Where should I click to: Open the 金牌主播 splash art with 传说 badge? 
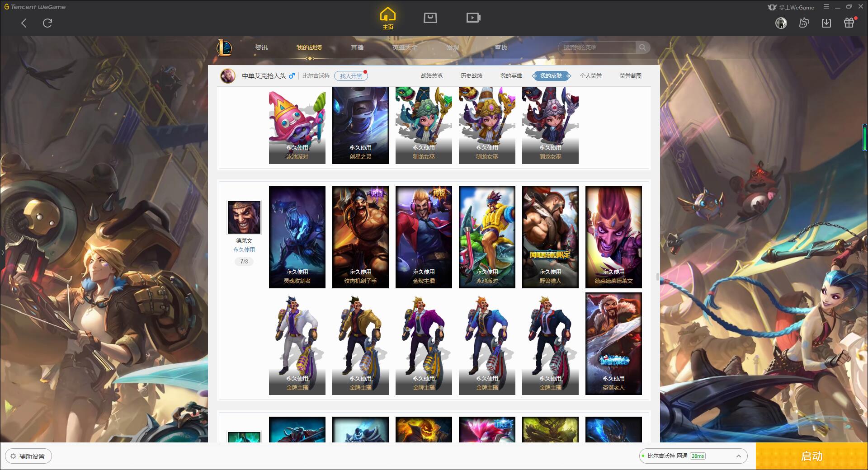(424, 237)
